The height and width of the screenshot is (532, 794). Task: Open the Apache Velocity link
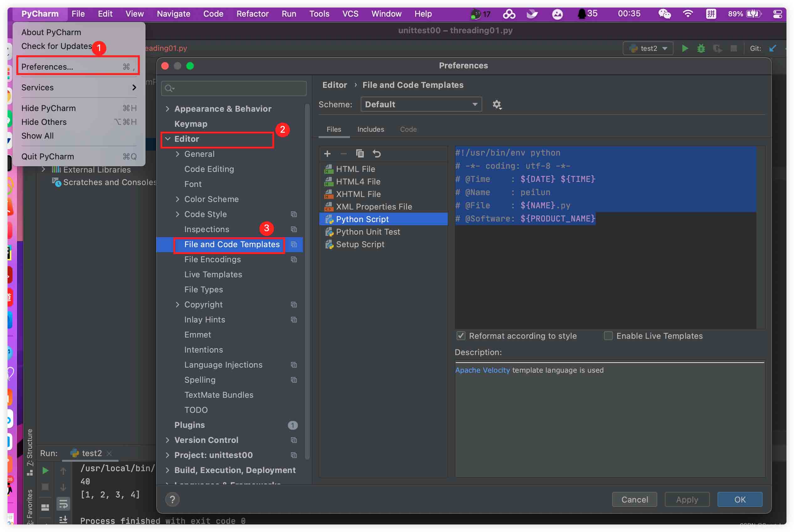click(x=482, y=370)
